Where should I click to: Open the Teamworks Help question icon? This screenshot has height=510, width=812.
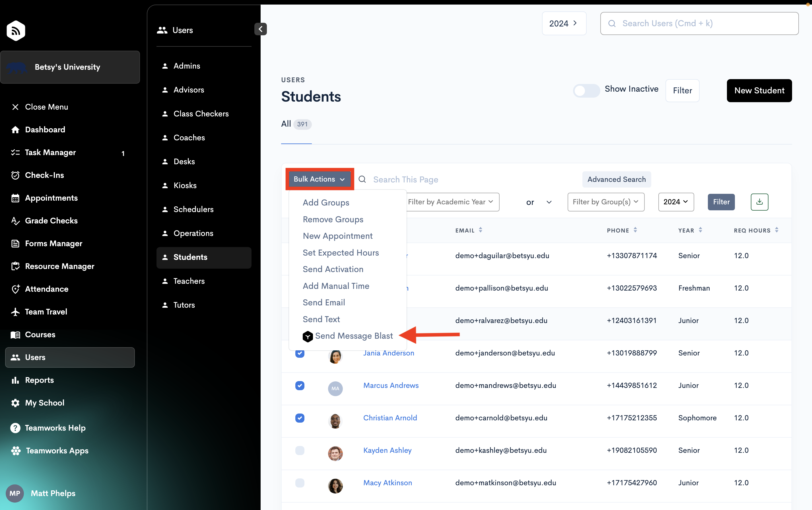point(15,428)
